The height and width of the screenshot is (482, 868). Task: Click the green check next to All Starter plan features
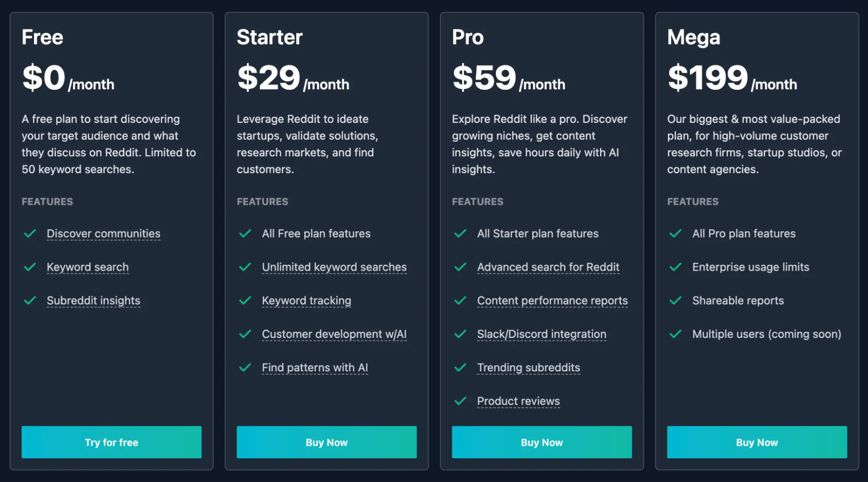tap(460, 233)
